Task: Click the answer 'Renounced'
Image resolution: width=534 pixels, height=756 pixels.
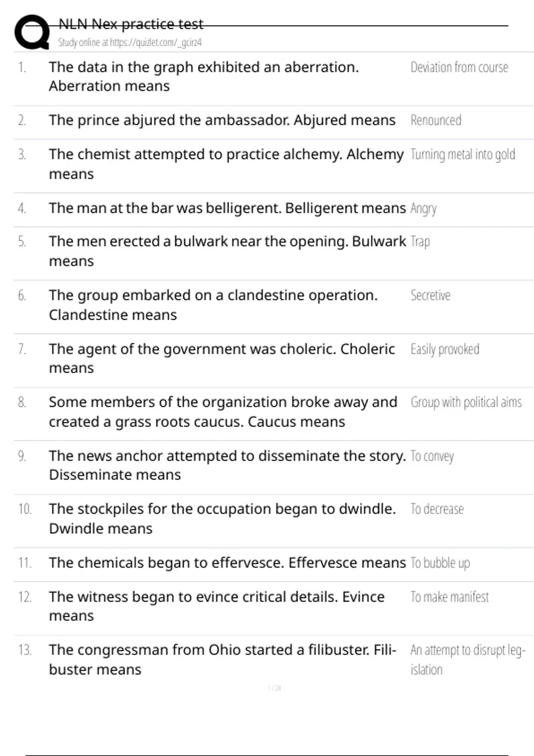Action: tap(436, 120)
